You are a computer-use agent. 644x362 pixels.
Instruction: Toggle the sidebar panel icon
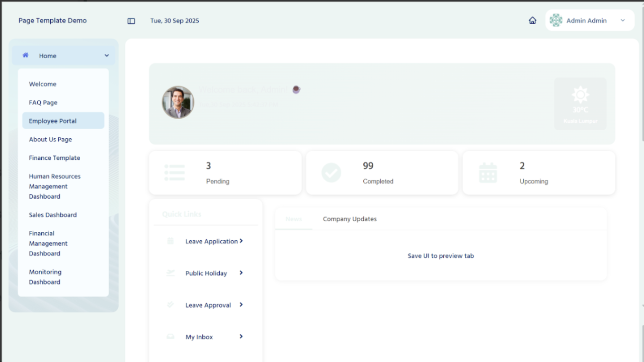(131, 21)
